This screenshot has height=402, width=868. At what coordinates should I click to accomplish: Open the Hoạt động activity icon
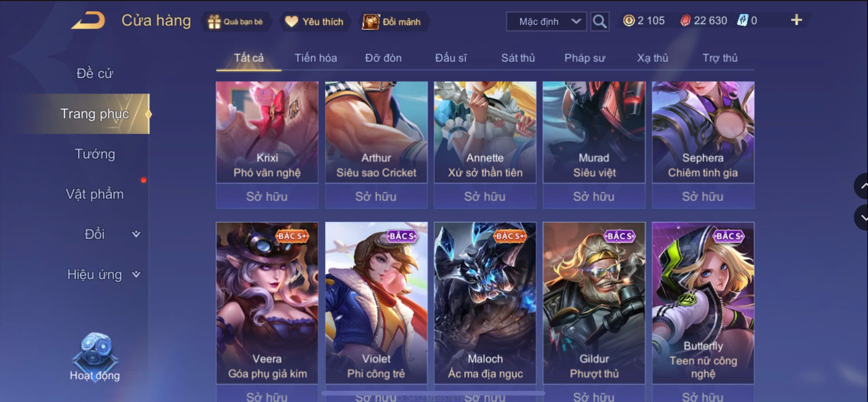point(95,355)
